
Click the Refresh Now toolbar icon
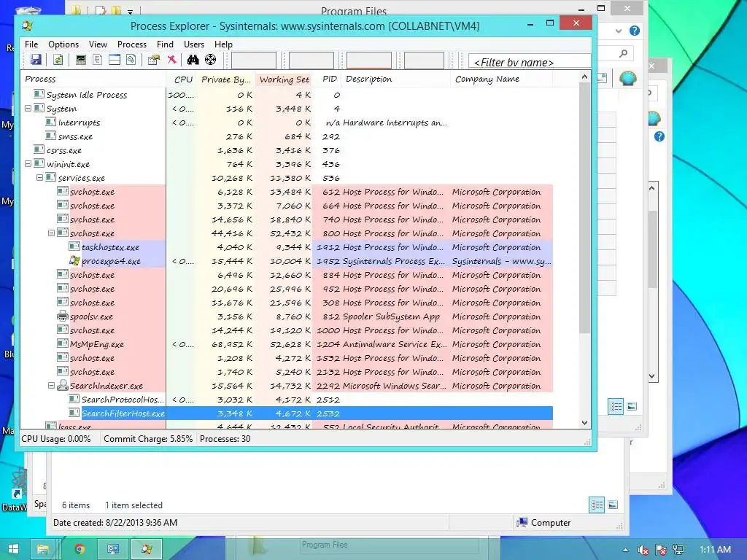point(58,60)
